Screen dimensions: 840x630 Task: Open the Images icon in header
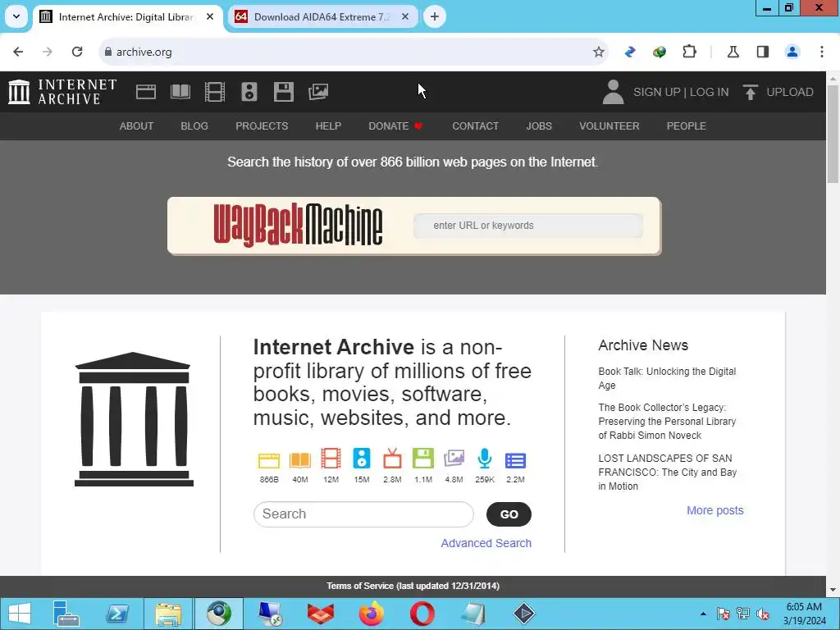pos(318,92)
